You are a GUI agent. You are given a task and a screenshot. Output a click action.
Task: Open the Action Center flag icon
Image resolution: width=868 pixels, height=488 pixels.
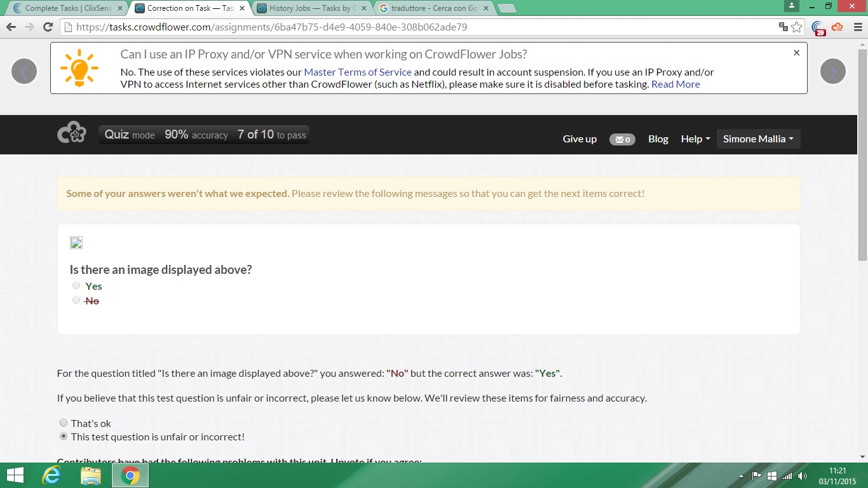point(757,475)
